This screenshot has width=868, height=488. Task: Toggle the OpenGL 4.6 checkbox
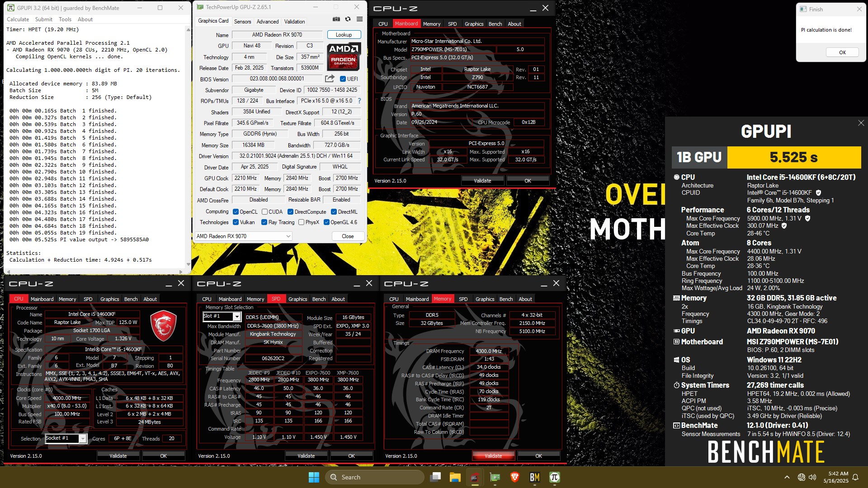point(326,222)
